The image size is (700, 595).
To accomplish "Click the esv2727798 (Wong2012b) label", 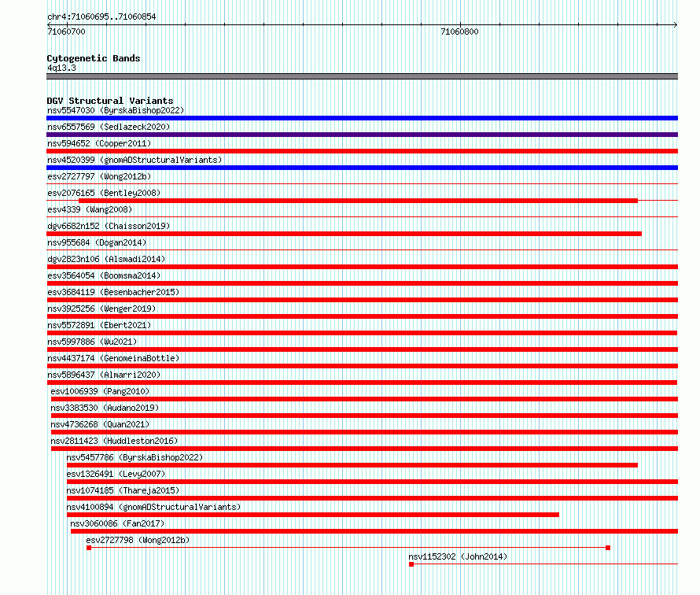I will [138, 540].
